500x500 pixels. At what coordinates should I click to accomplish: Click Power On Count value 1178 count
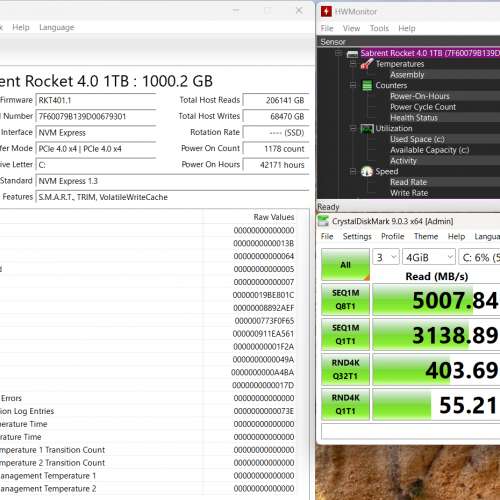point(276,149)
